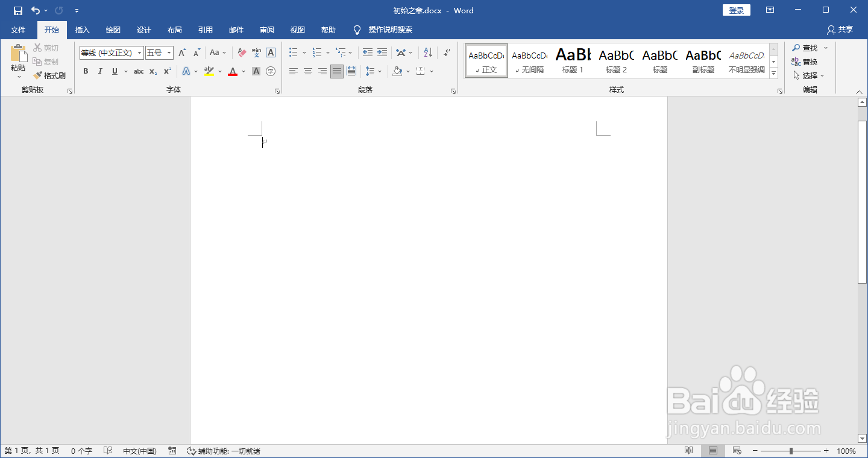Apply the 无间隔 style
This screenshot has width=868, height=458.
(530, 60)
